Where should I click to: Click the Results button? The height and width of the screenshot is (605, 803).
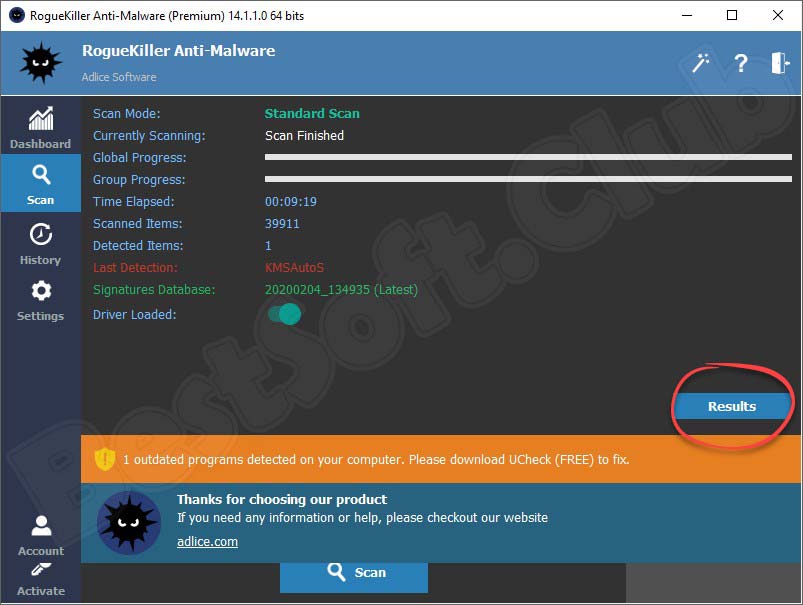pos(732,406)
